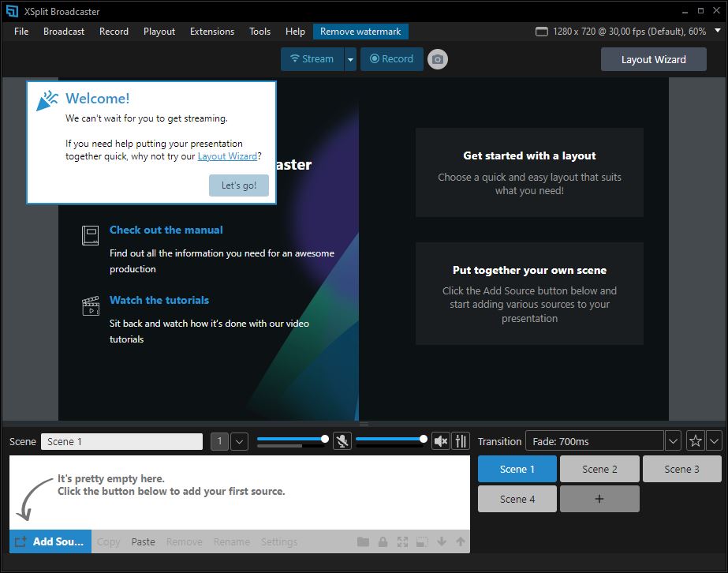Click Remove watermark in menu bar
Image resolution: width=728 pixels, height=573 pixels.
pyautogui.click(x=360, y=31)
